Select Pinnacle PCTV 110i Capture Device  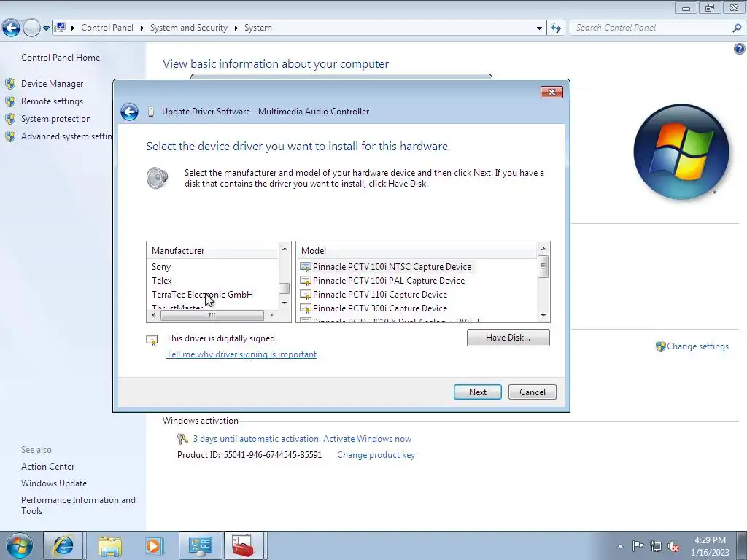[379, 295]
